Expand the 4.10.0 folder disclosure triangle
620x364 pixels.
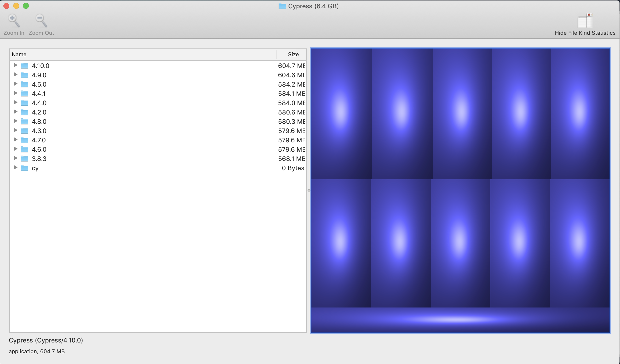[15, 65]
